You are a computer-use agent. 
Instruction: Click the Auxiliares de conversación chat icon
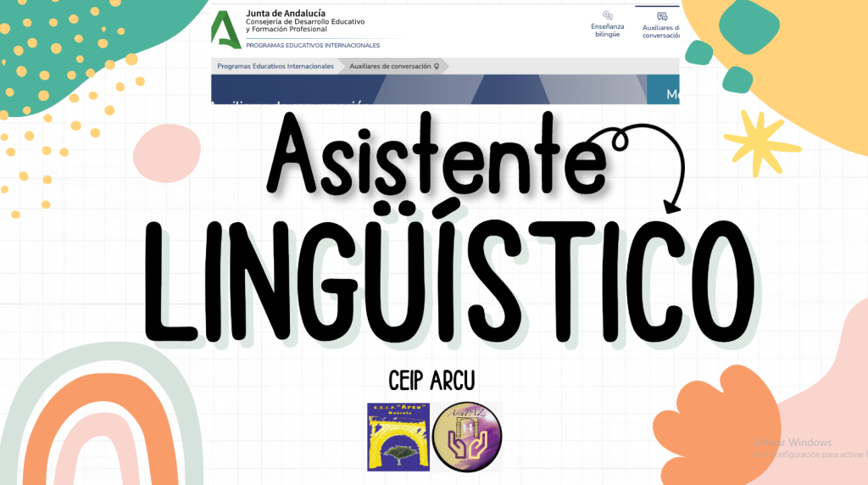pos(662,16)
